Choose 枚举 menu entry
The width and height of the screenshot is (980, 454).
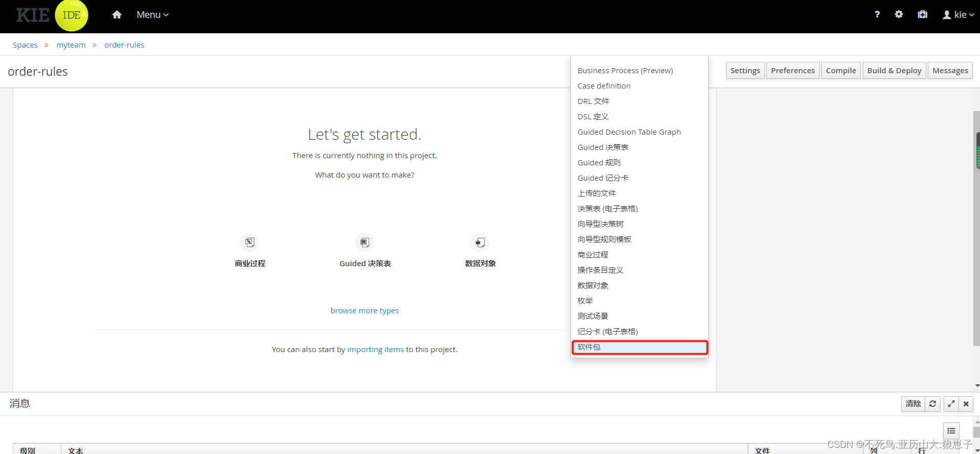[x=640, y=301]
